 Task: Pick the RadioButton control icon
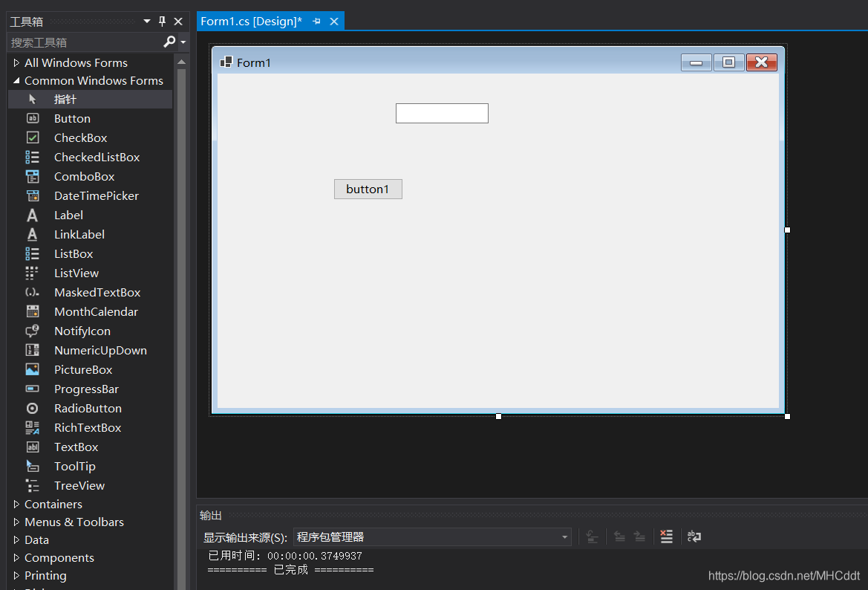[33, 408]
